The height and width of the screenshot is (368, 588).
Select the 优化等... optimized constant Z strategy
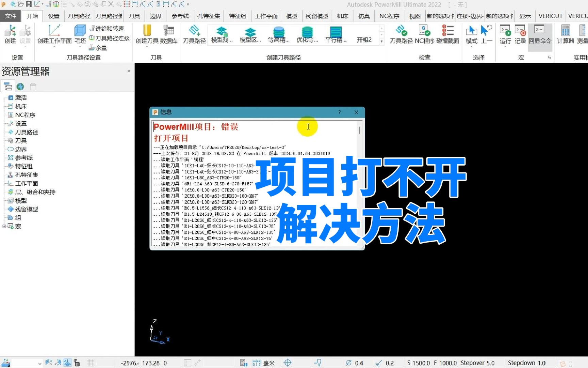click(x=307, y=34)
